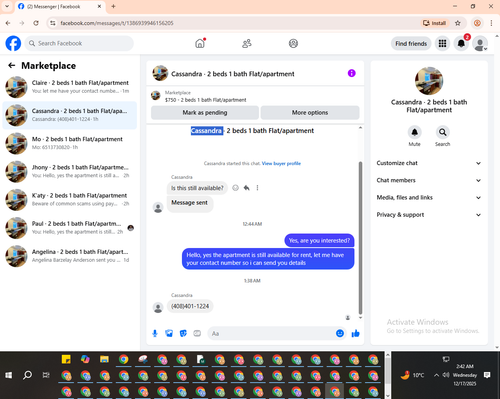The image size is (500, 399).
Task: Click the (408)401-1224 message bubble
Action: 190,306
